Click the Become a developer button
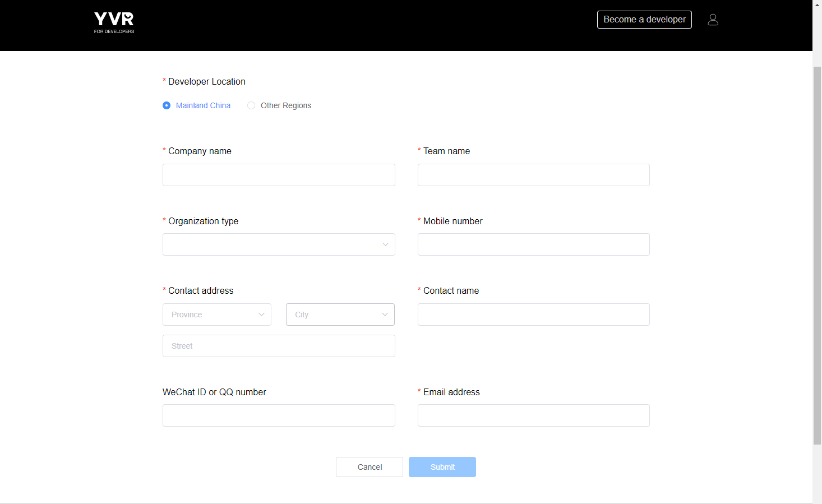 (644, 19)
